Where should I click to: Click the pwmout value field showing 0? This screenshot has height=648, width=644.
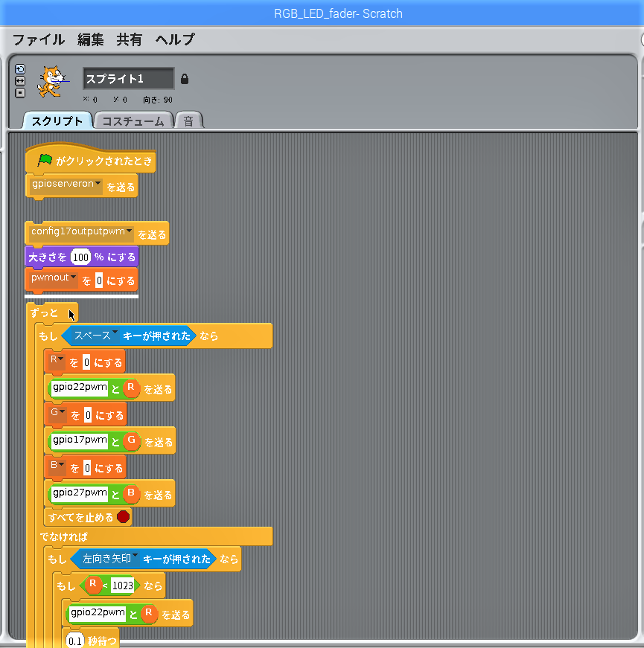click(x=99, y=280)
